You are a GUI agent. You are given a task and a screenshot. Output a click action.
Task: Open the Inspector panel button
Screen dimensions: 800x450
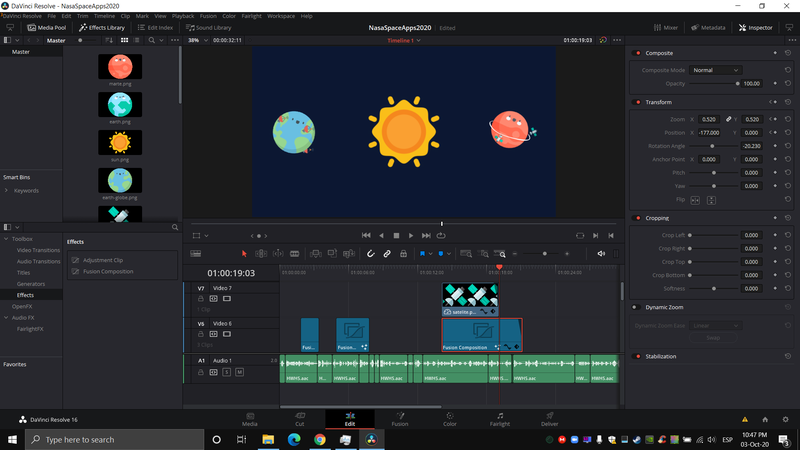[755, 28]
